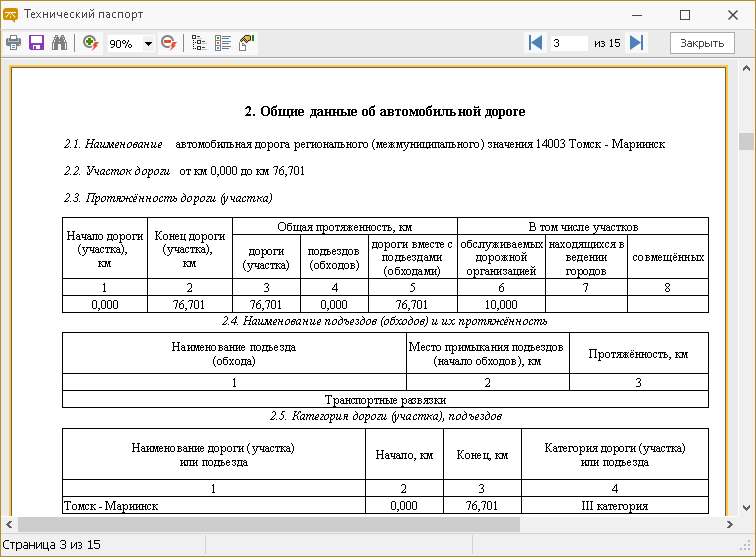The image size is (756, 557).
Task: Open the 90% zoom dropdown
Action: 148,43
